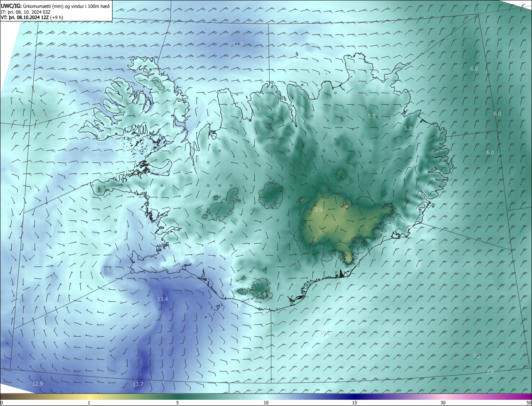Click the 10.1 value label on the map
The image size is (532, 406).
click(325, 333)
